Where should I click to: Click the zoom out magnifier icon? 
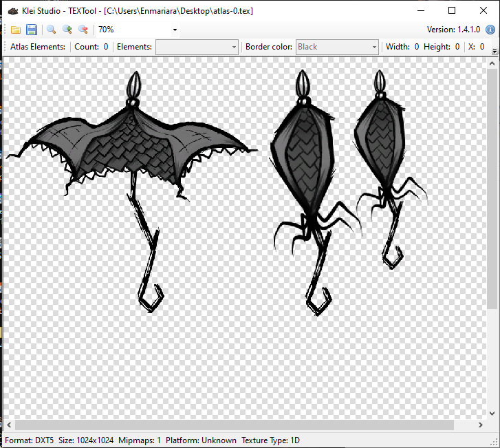83,30
